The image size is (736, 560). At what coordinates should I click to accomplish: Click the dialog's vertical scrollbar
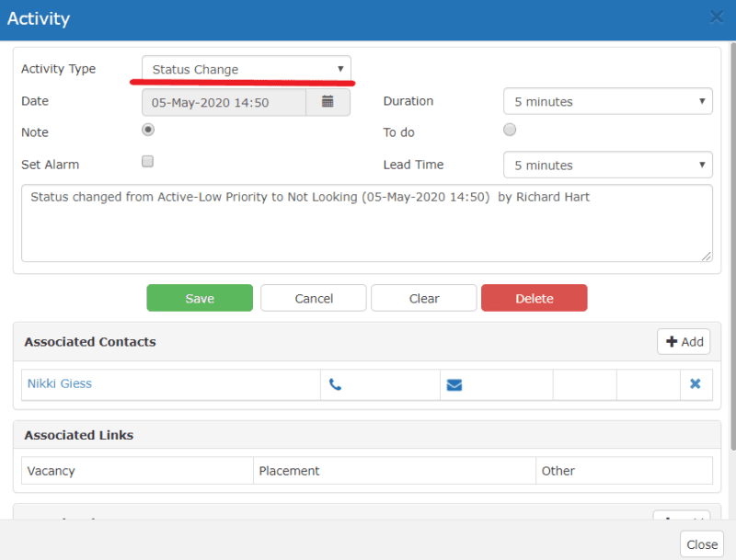click(x=732, y=246)
